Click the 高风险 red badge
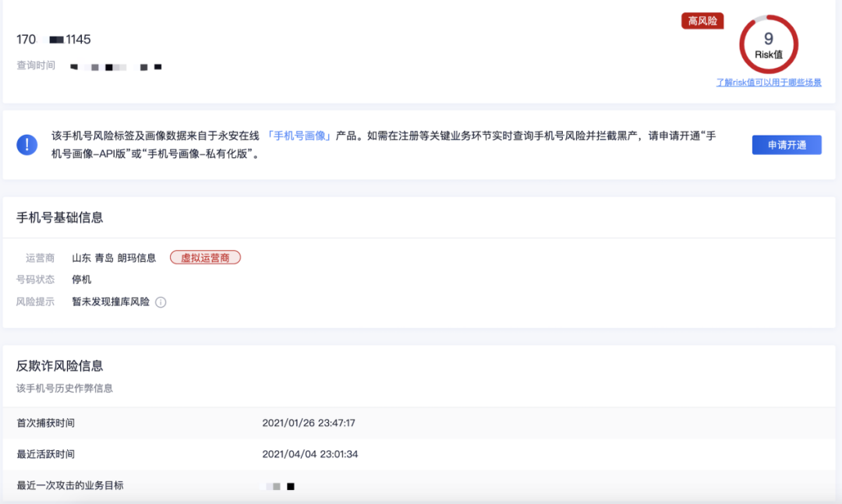Screen dimensions: 842x504 (x=702, y=21)
